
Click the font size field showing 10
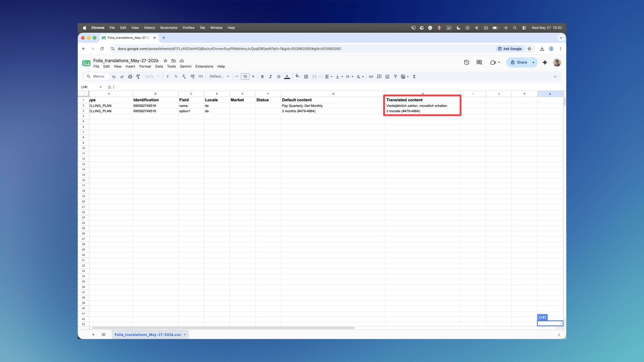245,76
